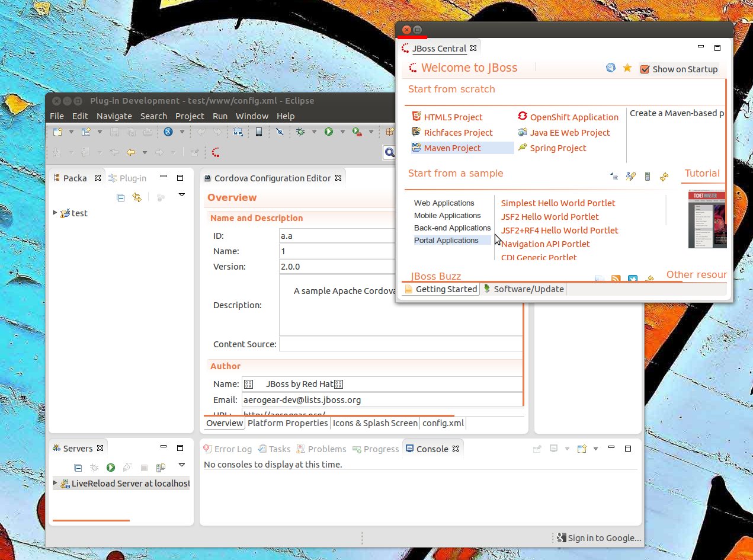Viewport: 753px width, 560px height.
Task: Click the globe icon beside Welcome to JBoss
Action: click(x=611, y=68)
